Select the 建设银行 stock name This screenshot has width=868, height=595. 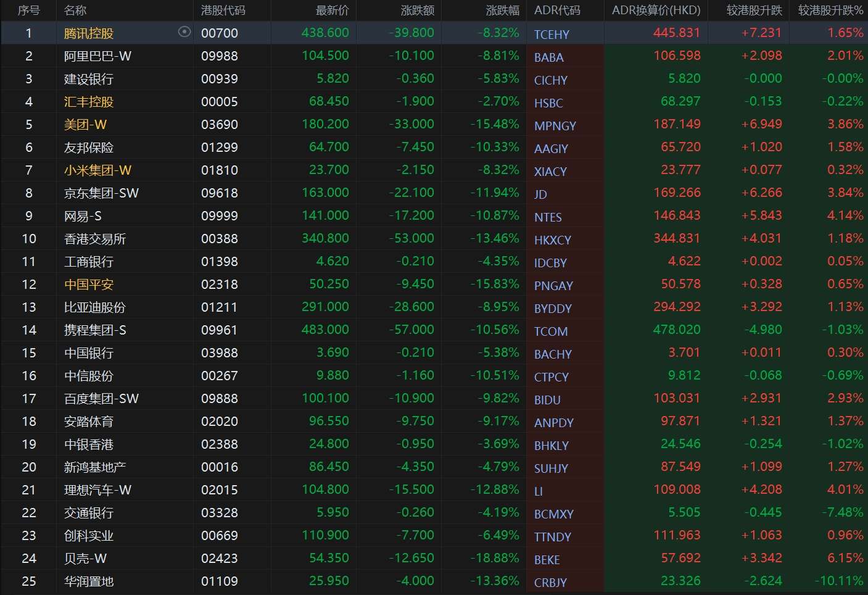click(89, 79)
